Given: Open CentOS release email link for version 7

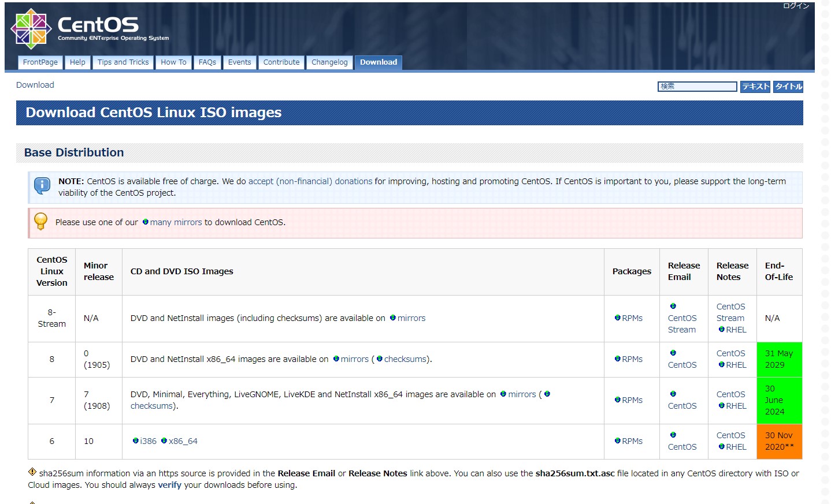Looking at the screenshot, I should click(682, 406).
